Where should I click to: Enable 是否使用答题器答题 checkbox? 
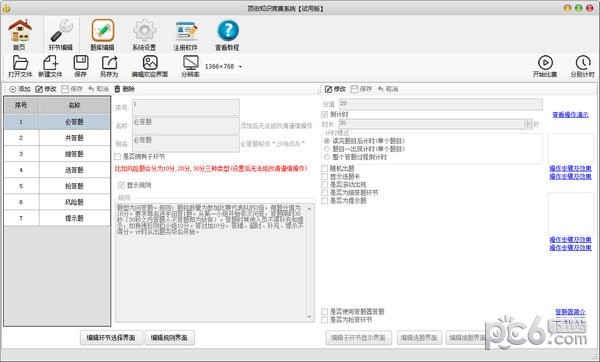point(324,311)
